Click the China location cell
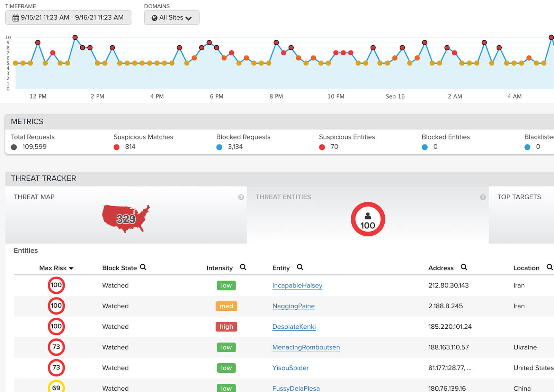 point(522,389)
